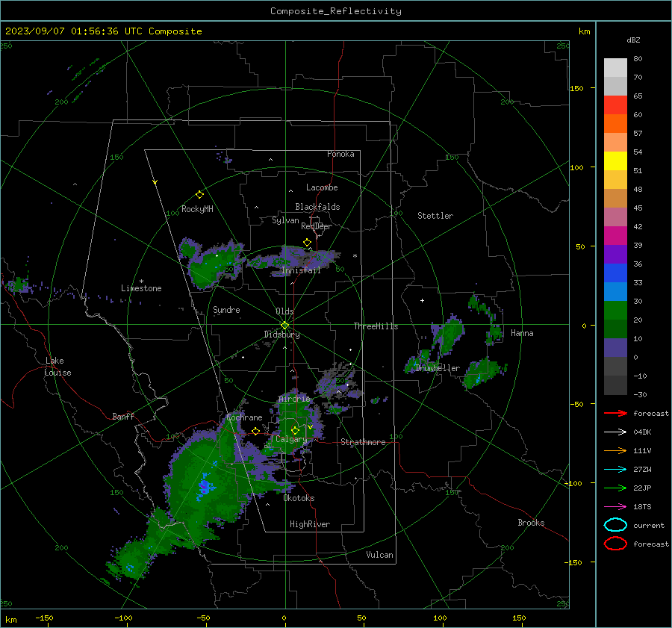Click the -150 tick on the bottom km axis
This screenshot has height=628, width=672.
(44, 618)
